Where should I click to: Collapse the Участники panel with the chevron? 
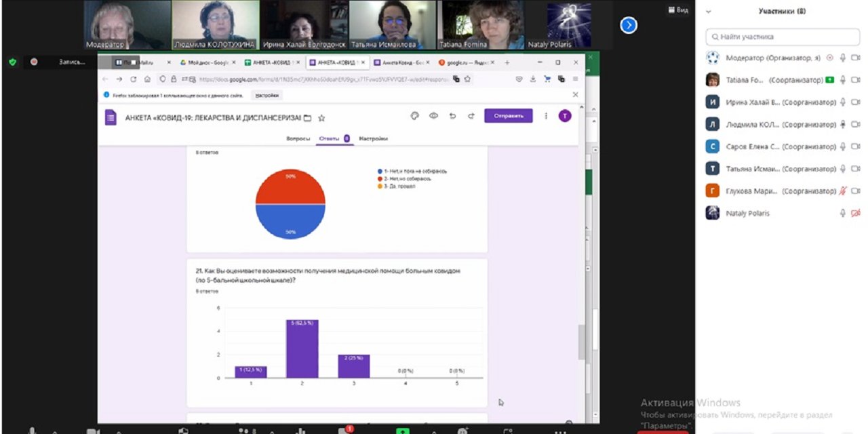click(x=709, y=12)
